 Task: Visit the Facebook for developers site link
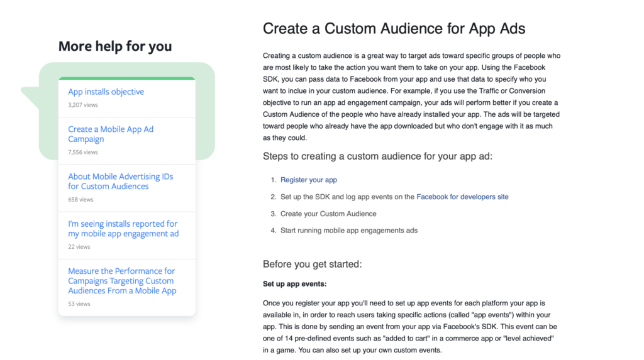click(462, 197)
